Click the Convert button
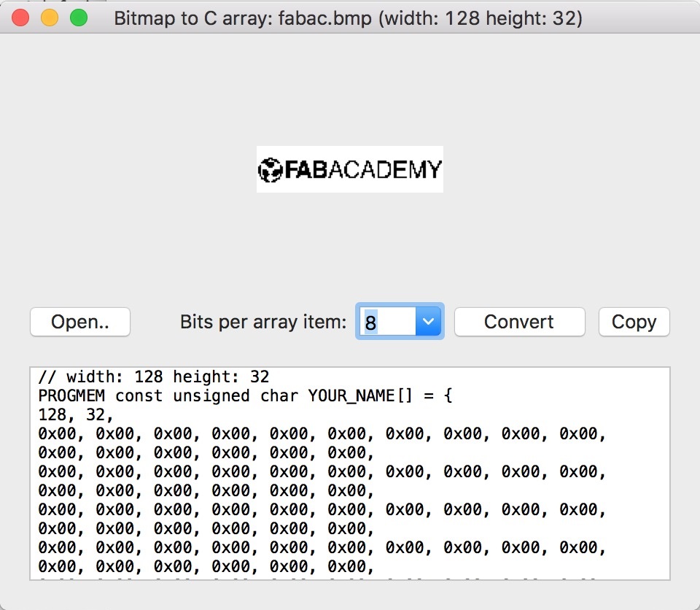Image resolution: width=700 pixels, height=610 pixels. [519, 322]
